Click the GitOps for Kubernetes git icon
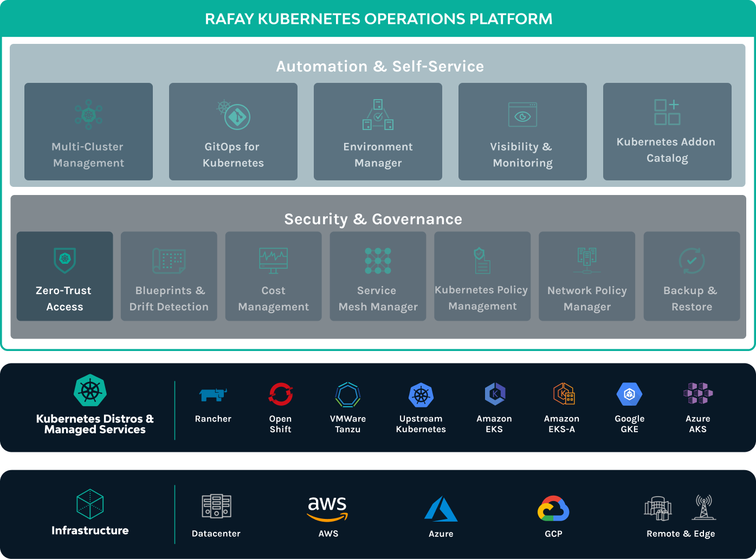 tap(234, 114)
